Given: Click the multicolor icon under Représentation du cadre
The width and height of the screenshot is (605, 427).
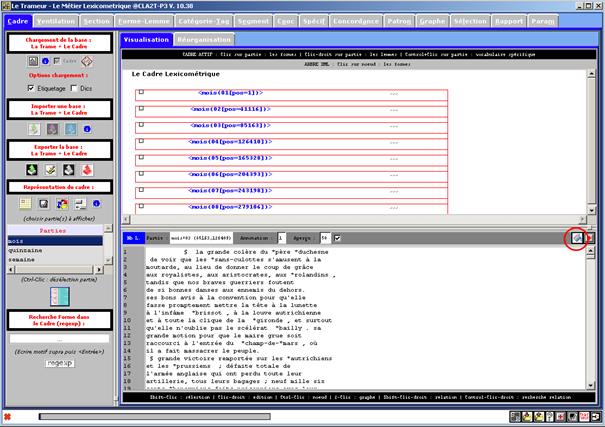Looking at the screenshot, I should pyautogui.click(x=62, y=203).
